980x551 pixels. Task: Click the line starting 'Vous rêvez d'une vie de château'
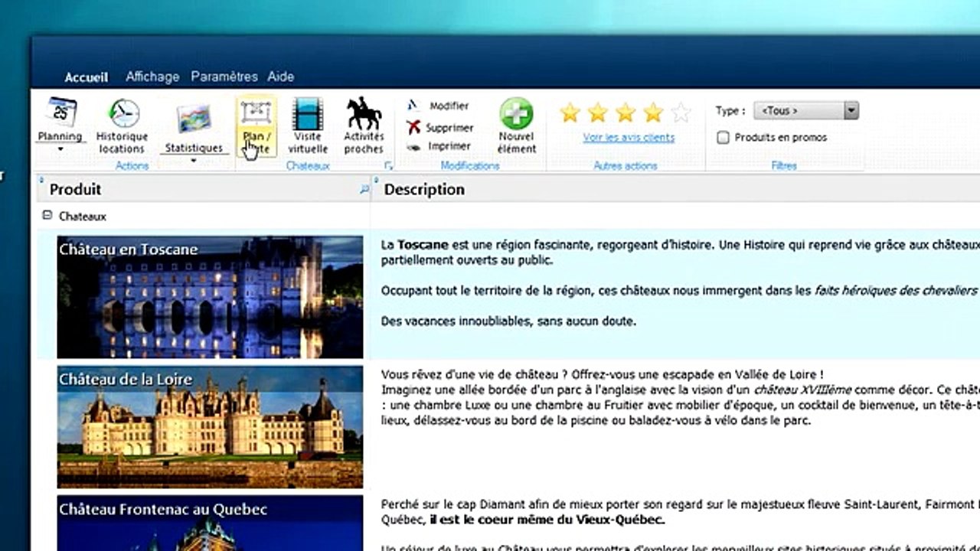pos(603,375)
